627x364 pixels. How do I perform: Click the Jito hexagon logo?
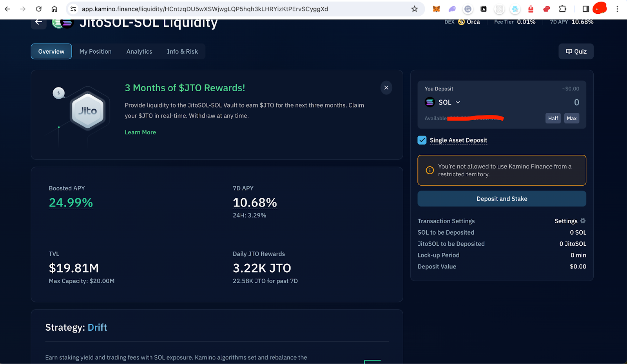(x=87, y=111)
